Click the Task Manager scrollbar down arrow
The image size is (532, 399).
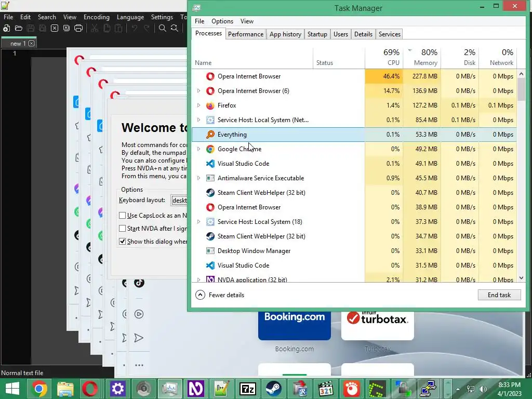pos(521,278)
